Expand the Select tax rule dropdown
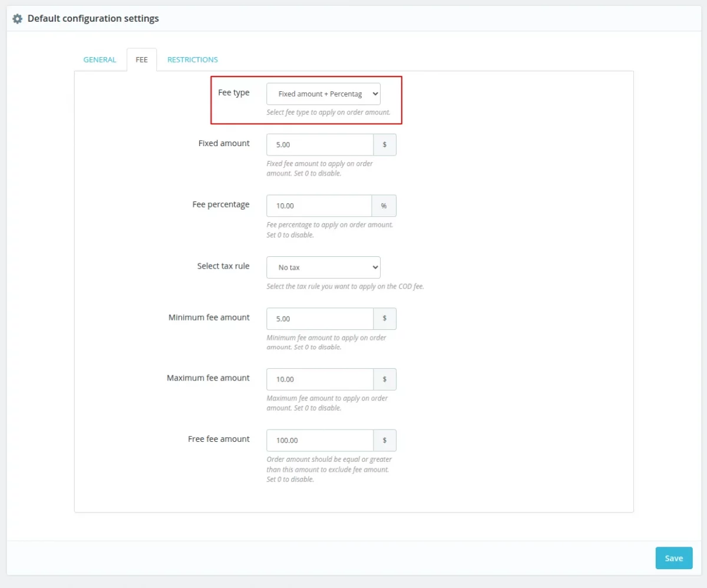Viewport: 707px width, 588px height. pyautogui.click(x=323, y=267)
